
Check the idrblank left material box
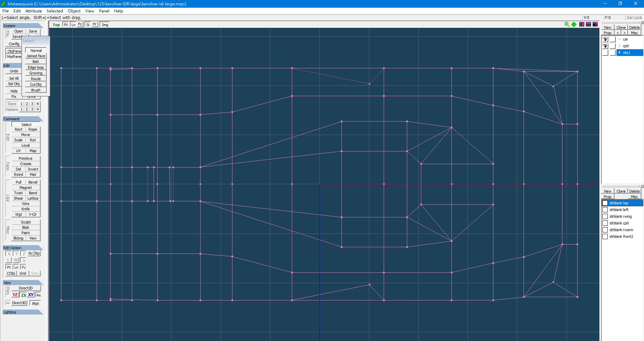pos(605,210)
